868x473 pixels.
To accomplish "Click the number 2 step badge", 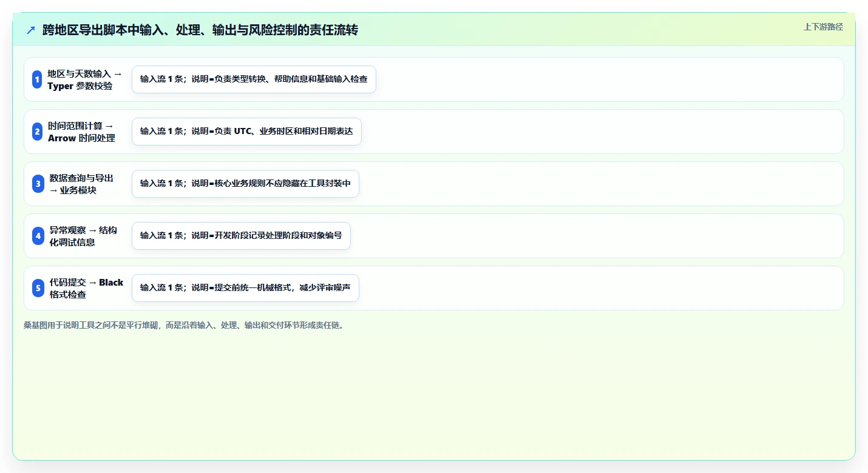I will point(38,132).
